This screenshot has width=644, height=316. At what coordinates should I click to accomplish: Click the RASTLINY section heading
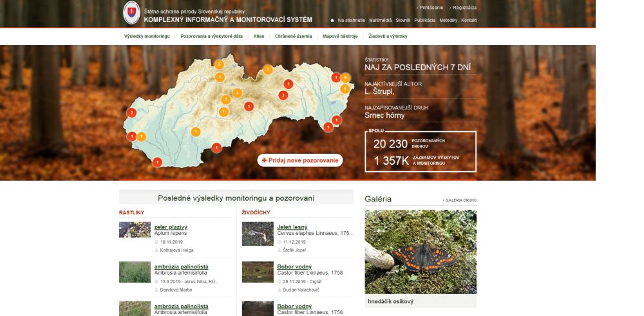(x=132, y=212)
